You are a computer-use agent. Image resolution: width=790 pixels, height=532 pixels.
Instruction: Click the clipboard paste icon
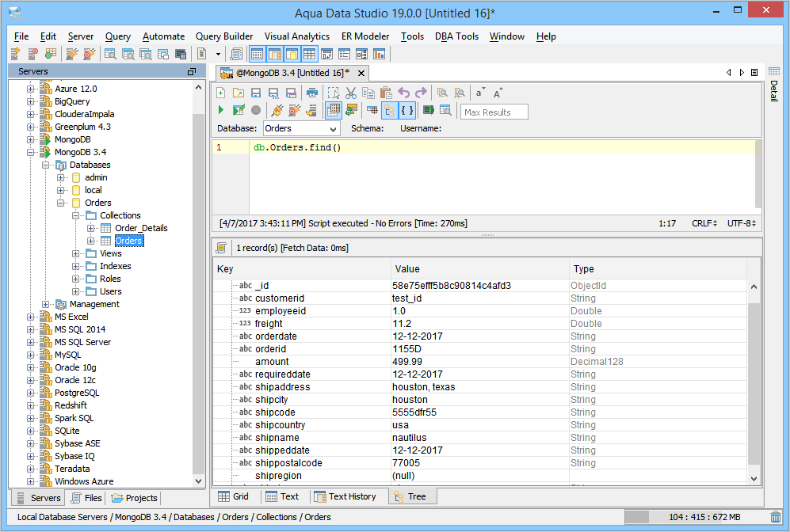386,93
